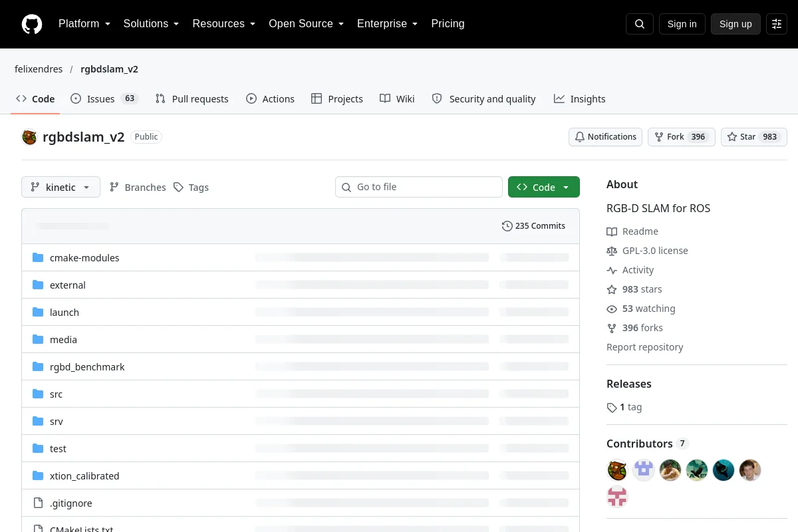Click the rgbd_benchmark folder icon
Image resolution: width=798 pixels, height=532 pixels.
point(38,367)
